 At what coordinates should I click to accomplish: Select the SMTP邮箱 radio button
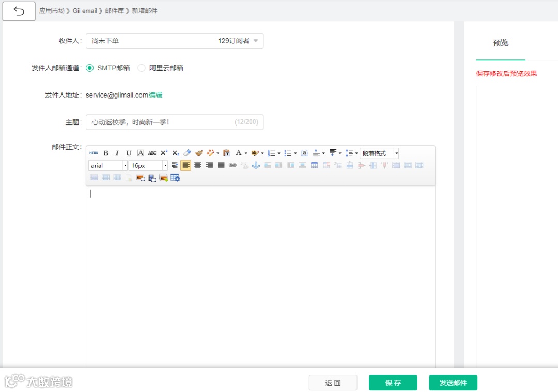click(x=90, y=68)
